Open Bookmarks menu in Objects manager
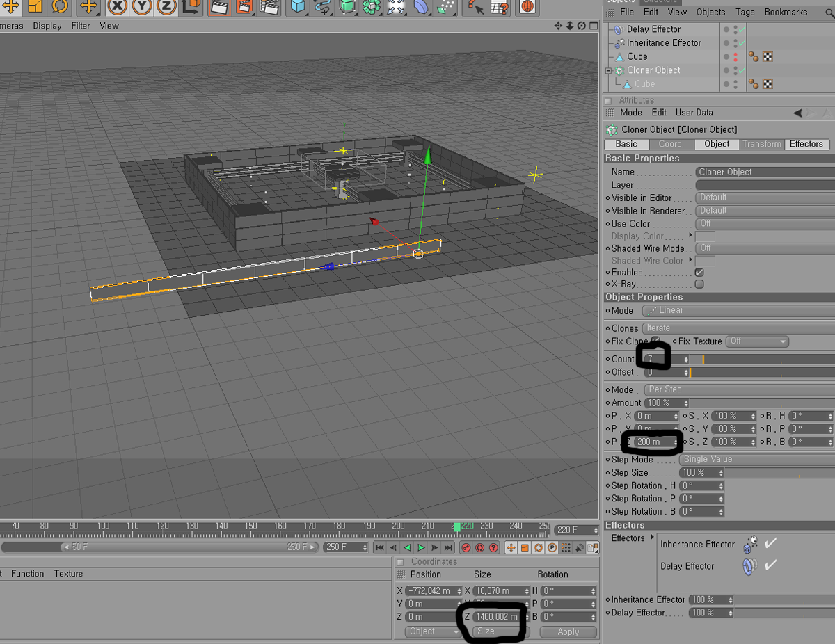Image resolution: width=835 pixels, height=644 pixels. tap(786, 12)
